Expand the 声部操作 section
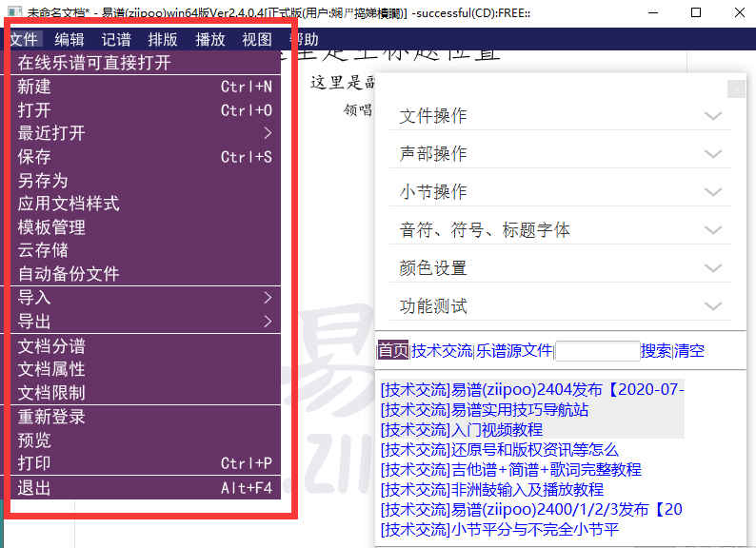The image size is (756, 548). 561,154
